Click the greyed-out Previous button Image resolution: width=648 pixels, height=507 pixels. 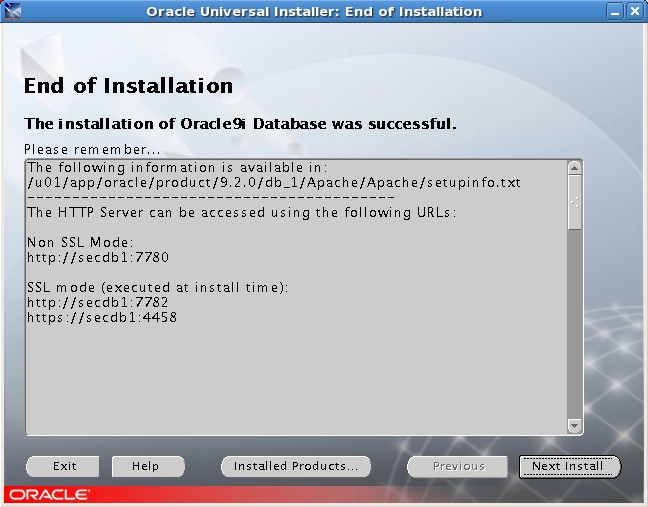[458, 466]
